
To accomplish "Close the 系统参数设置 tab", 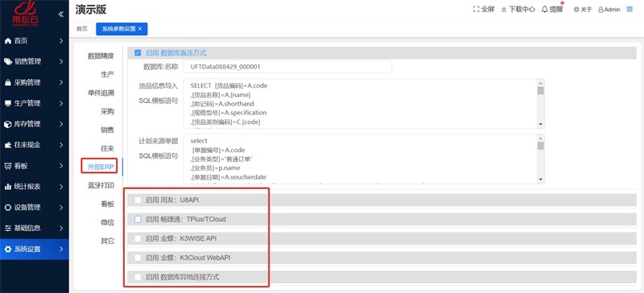I will [139, 29].
